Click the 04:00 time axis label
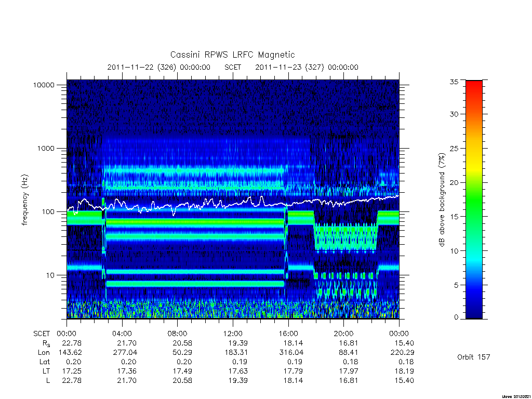The image size is (532, 399). click(122, 334)
